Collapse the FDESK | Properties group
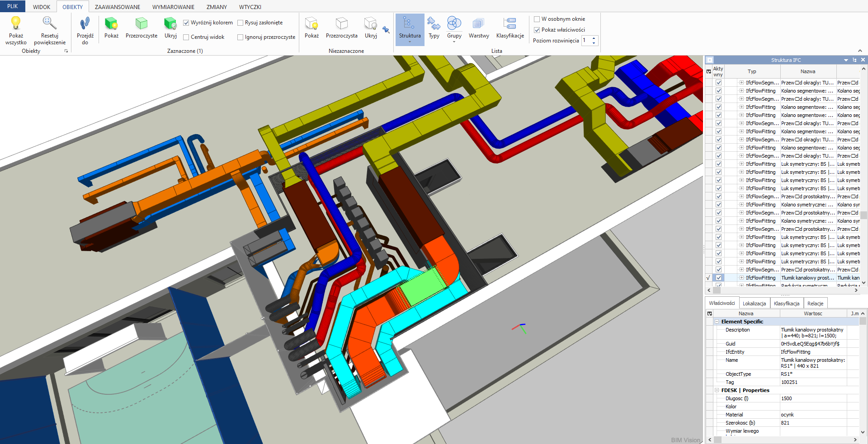Screen dimensions: 868x444 (717, 390)
